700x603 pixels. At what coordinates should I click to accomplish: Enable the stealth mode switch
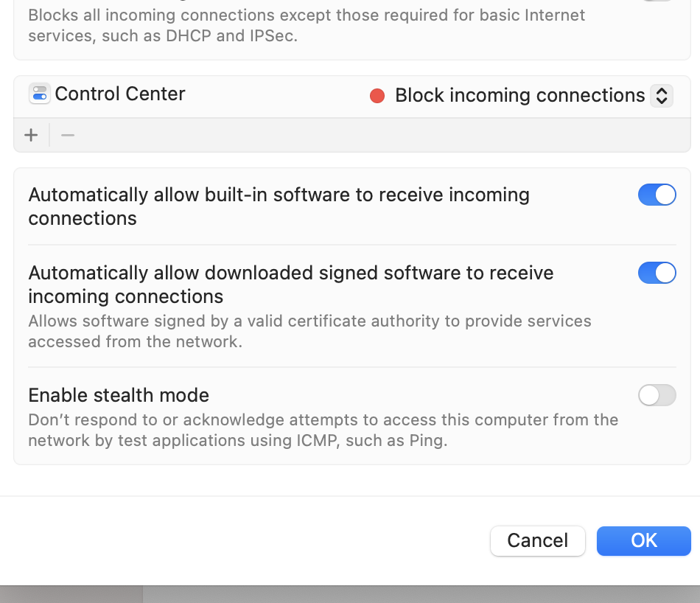coord(657,396)
